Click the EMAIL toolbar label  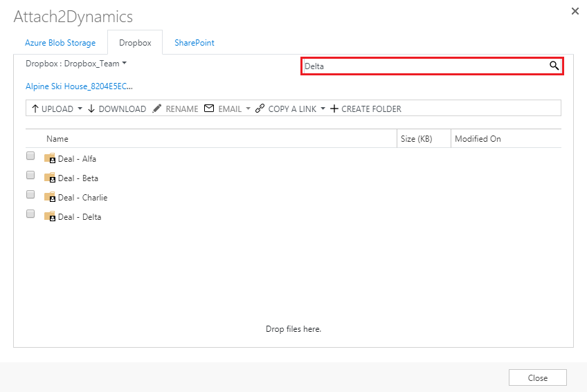(230, 109)
